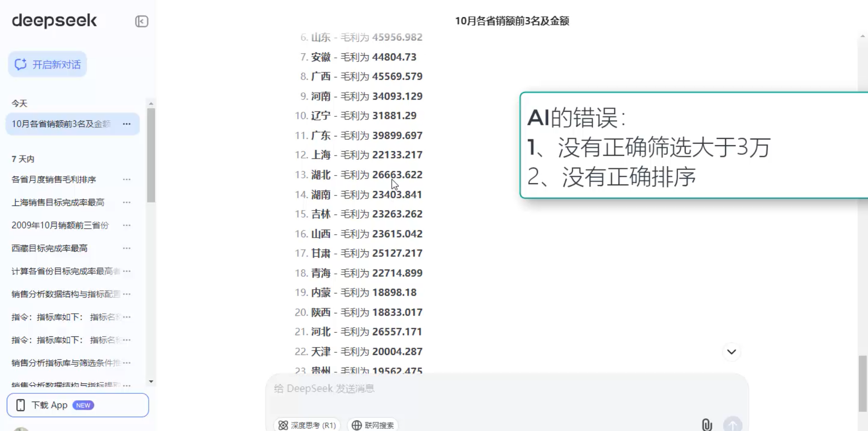Open the 上海销售目标完成率最高 conversation

pyautogui.click(x=58, y=202)
